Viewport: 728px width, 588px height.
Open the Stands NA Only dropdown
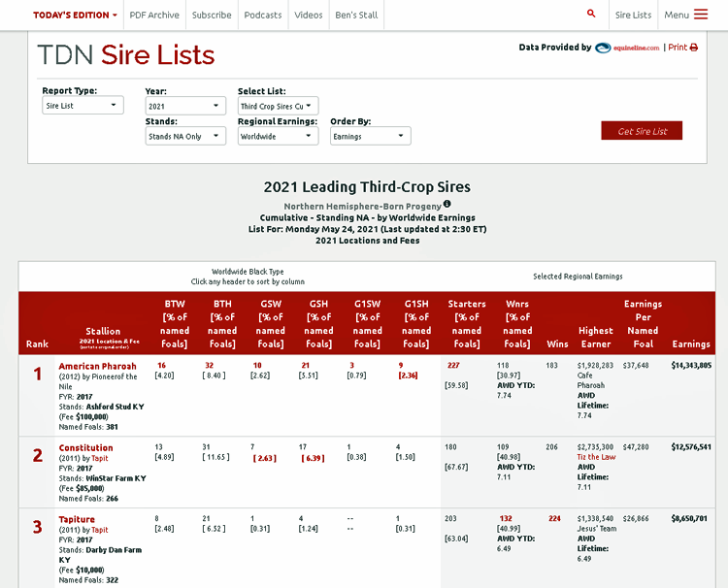pos(185,137)
